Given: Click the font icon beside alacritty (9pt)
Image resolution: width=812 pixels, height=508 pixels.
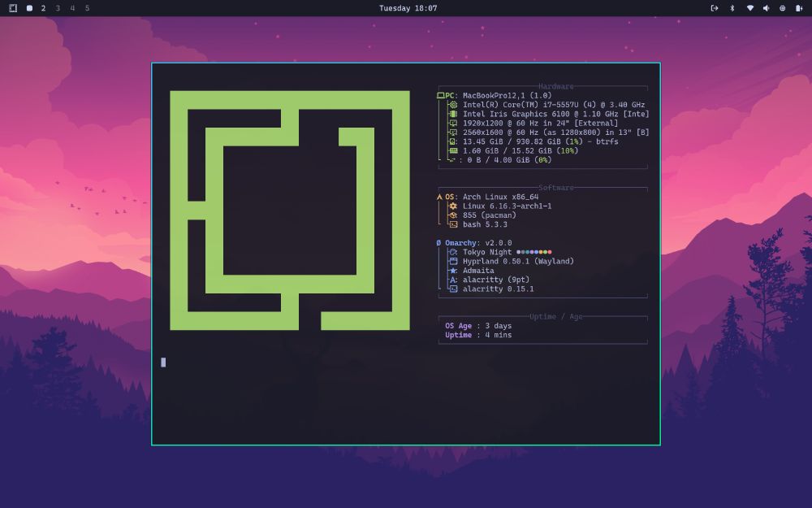Looking at the screenshot, I should [453, 280].
